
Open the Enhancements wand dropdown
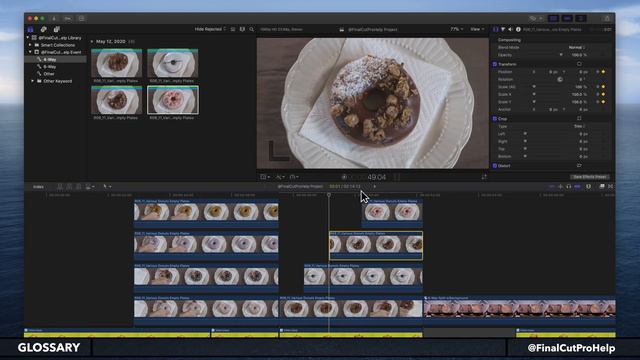[x=280, y=177]
